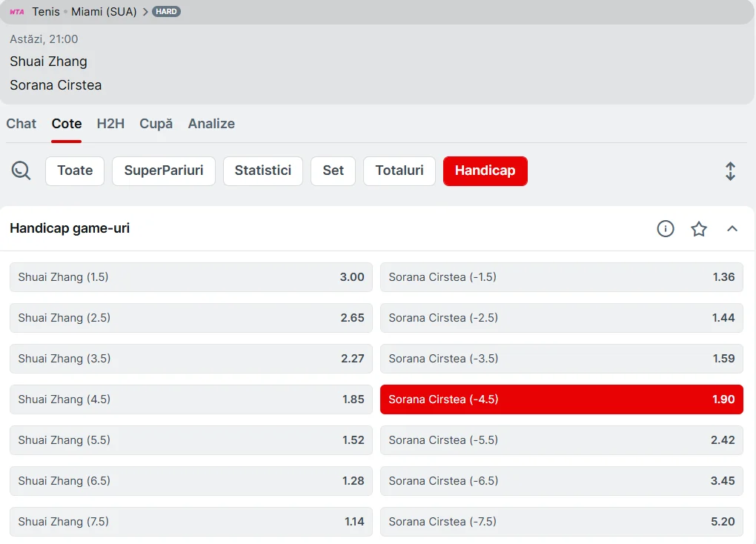756x544 pixels.
Task: Click the WTA logo icon
Action: (x=17, y=12)
